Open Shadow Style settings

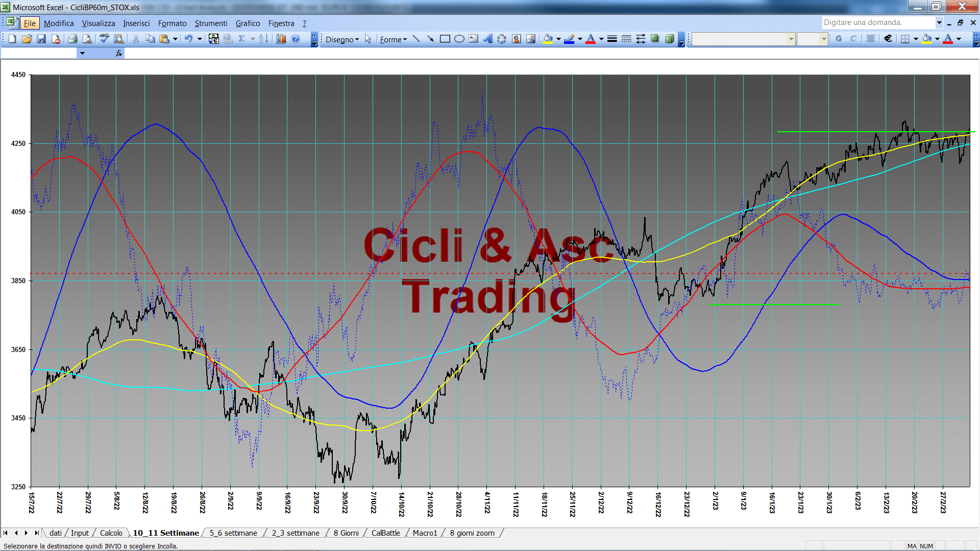[x=655, y=39]
